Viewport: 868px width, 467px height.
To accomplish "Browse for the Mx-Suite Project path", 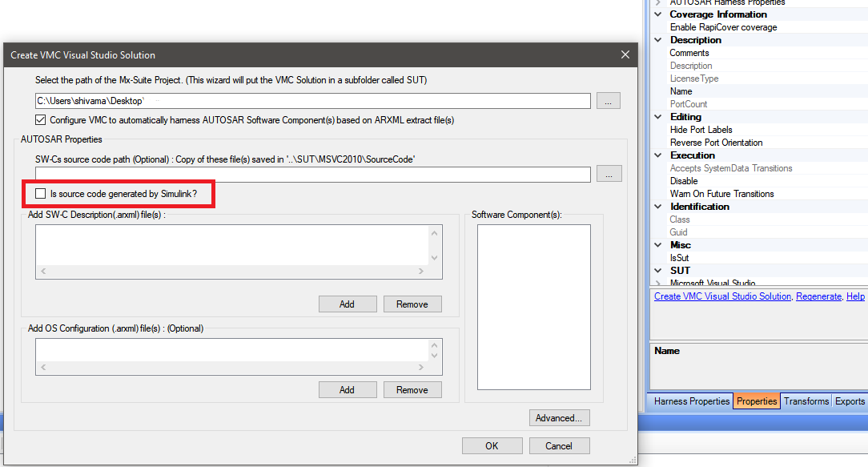I will [608, 101].
